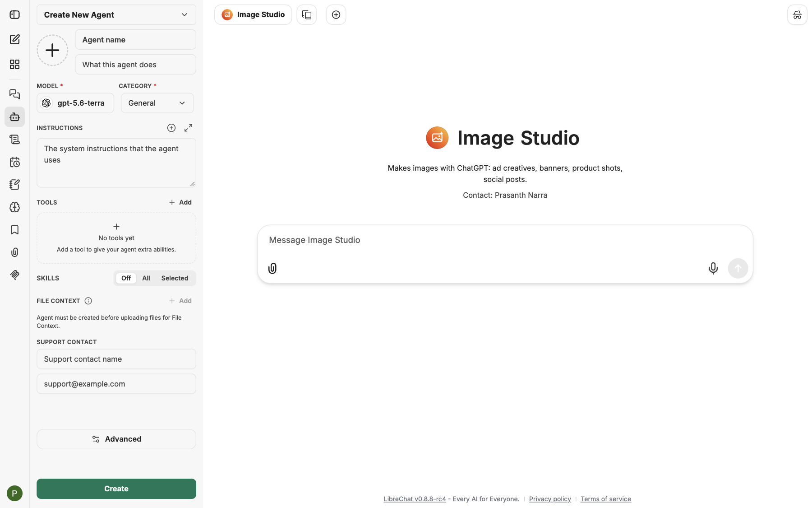Set Skills to All
This screenshot has height=508, width=812.
(x=146, y=278)
